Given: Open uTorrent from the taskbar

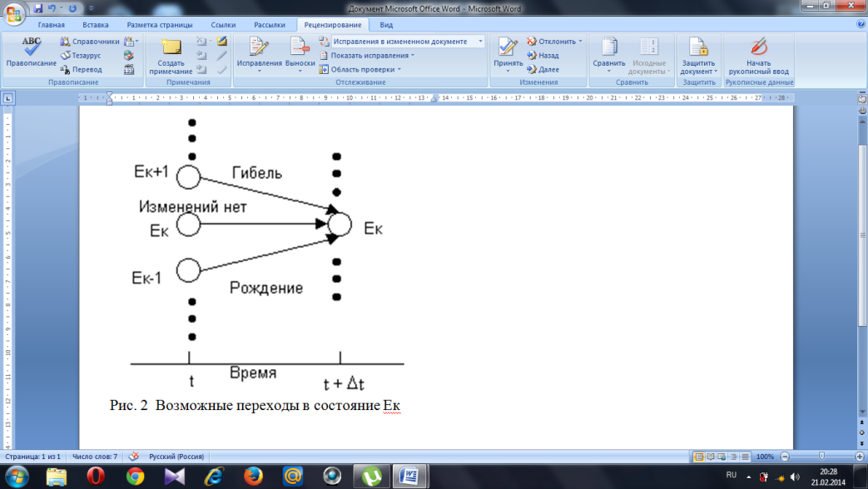Looking at the screenshot, I should click(371, 477).
